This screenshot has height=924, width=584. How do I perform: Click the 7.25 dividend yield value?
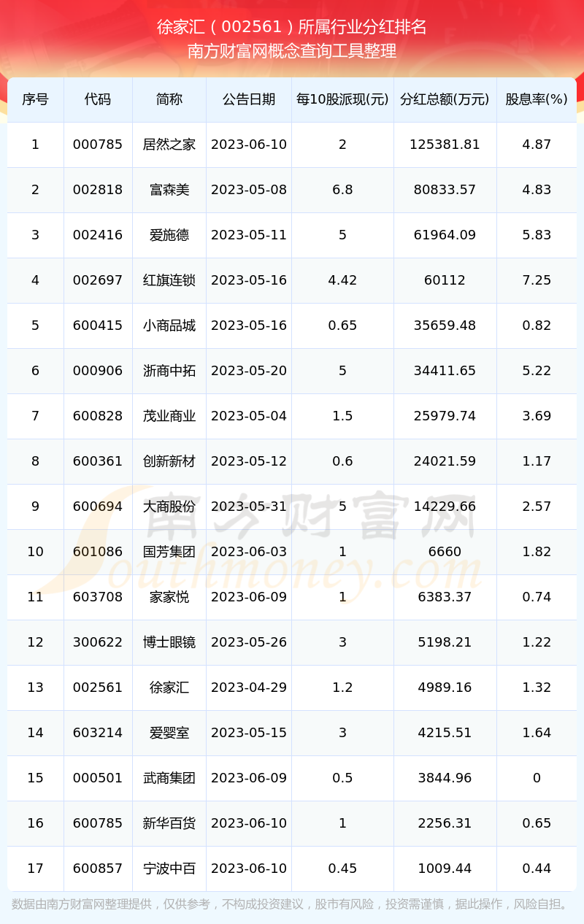[537, 280]
